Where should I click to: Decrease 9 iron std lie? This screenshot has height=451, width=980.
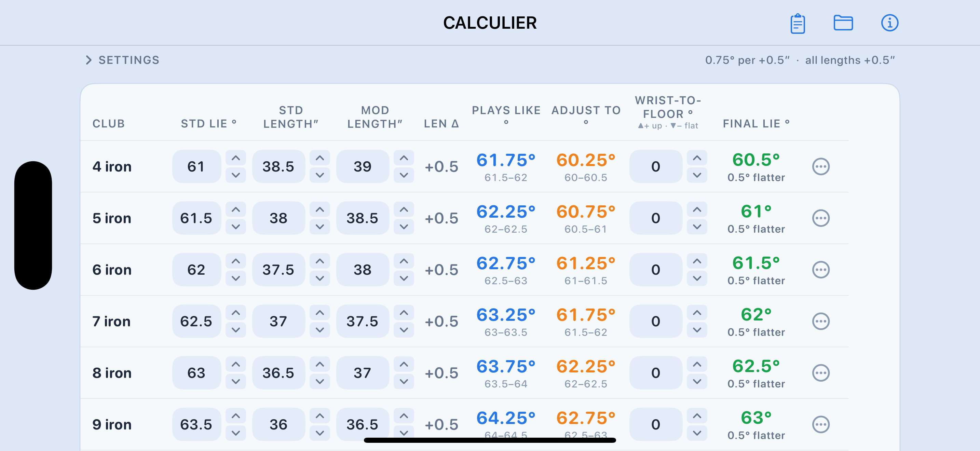click(x=236, y=433)
